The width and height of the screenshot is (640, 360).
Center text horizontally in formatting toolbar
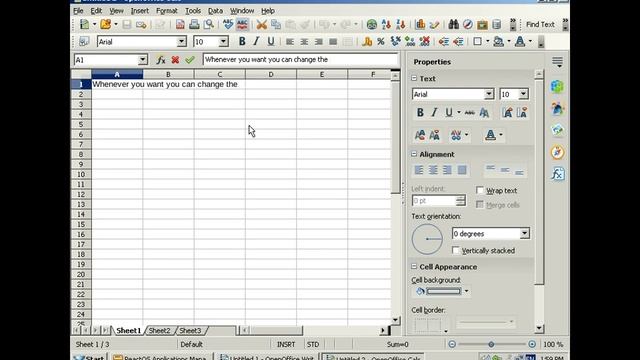click(304, 42)
